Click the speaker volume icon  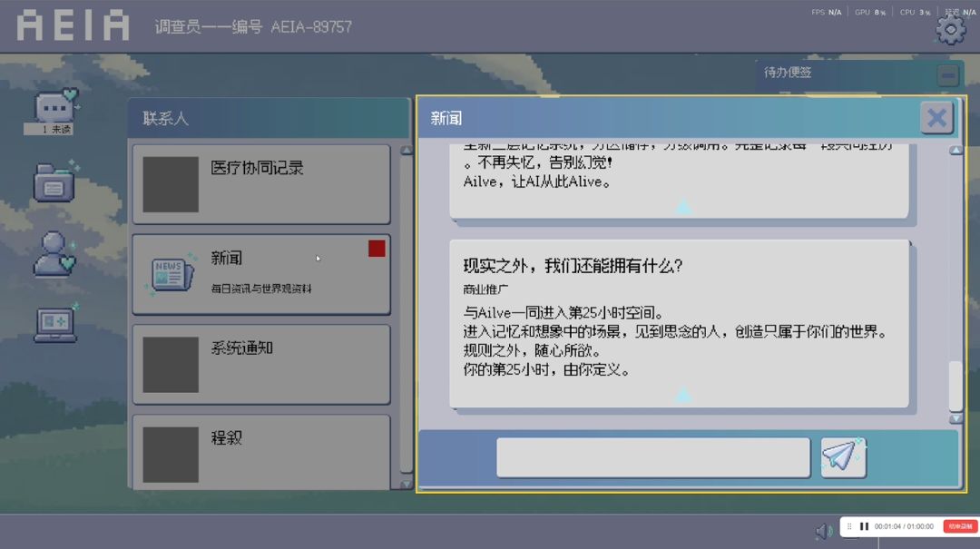[823, 531]
